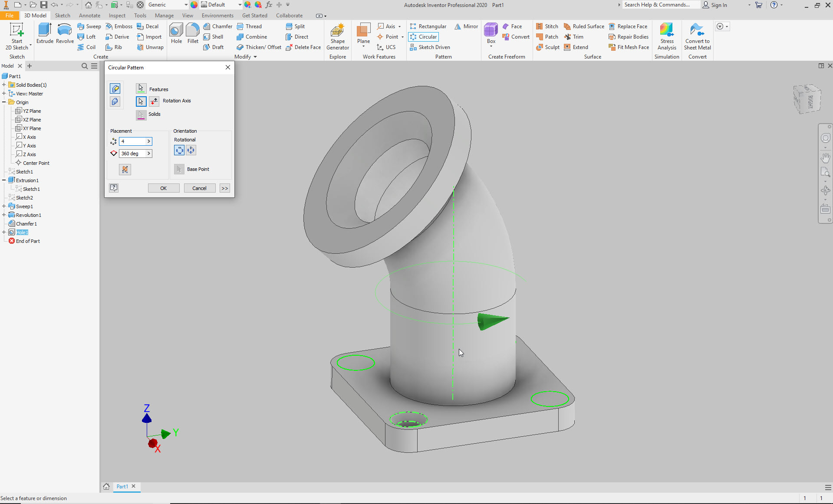Select the Revolve tool
Viewport: 833px width, 504px height.
(x=65, y=34)
